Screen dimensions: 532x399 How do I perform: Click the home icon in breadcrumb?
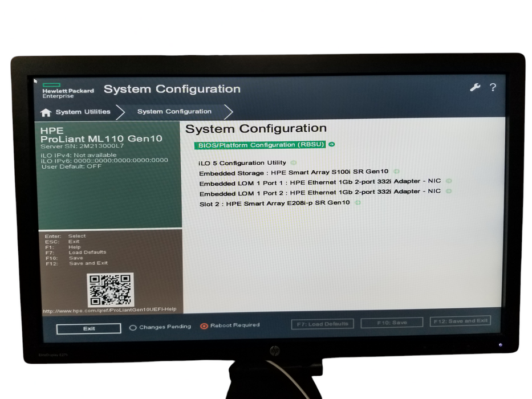(46, 112)
